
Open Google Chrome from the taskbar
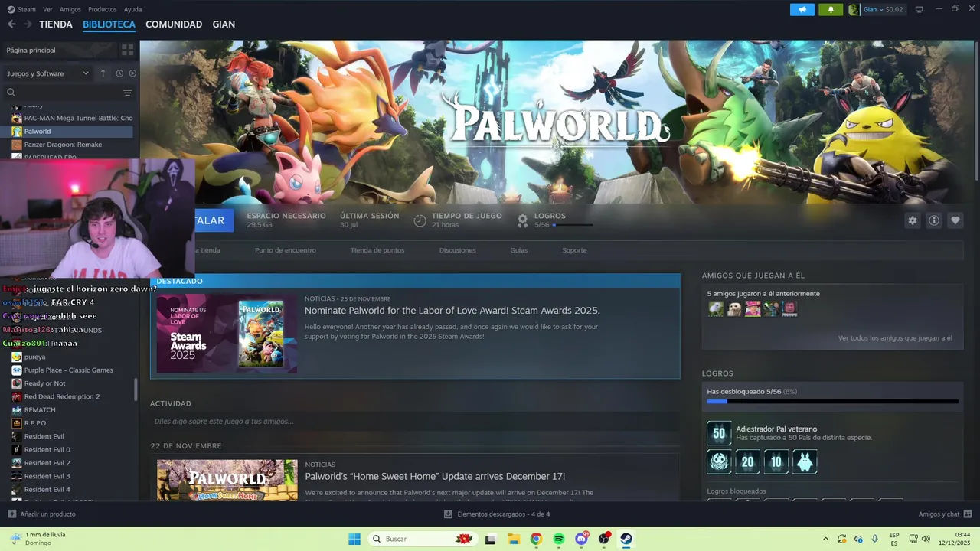tap(536, 539)
